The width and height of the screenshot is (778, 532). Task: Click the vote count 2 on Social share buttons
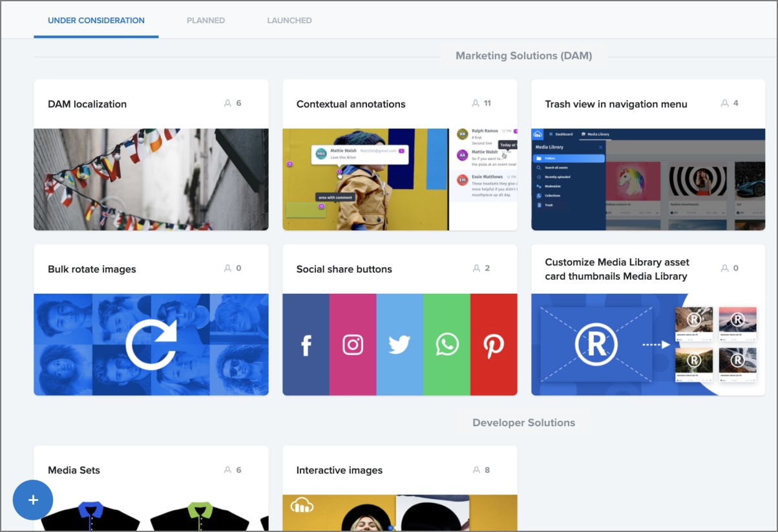point(487,268)
